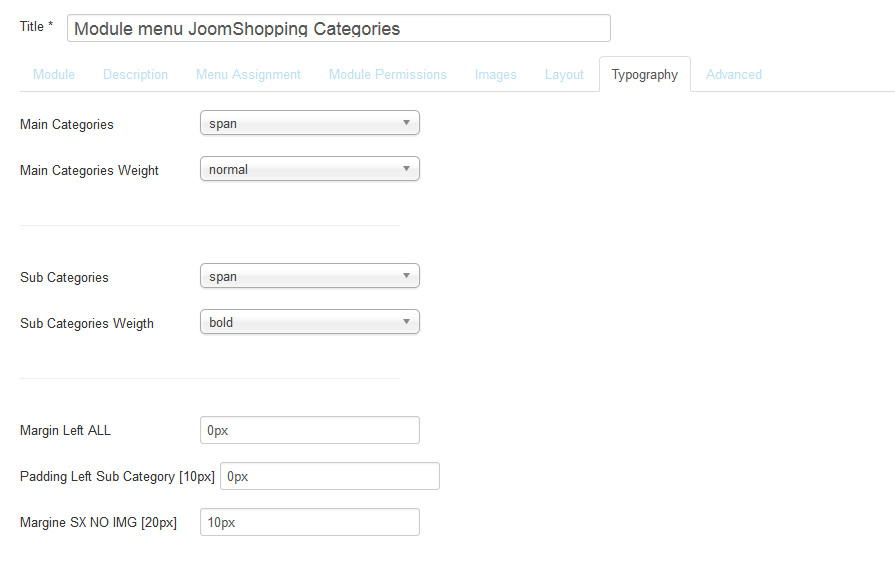Open the Main Categories dropdown
Viewport: 895px width, 583px height.
309,123
